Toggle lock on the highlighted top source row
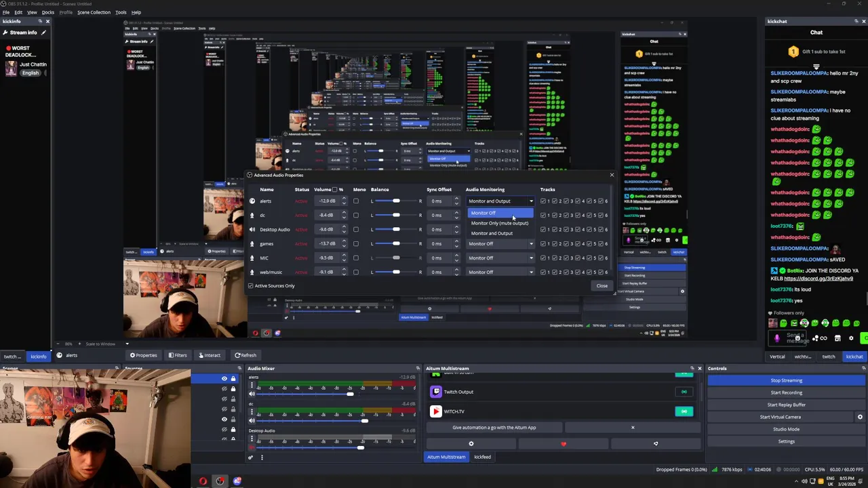 click(x=233, y=379)
